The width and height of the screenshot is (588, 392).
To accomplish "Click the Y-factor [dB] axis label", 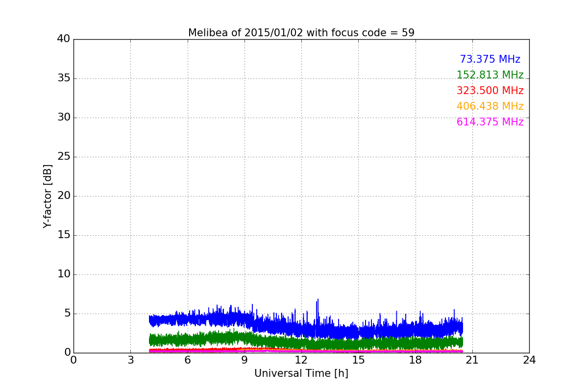I will point(48,196).
